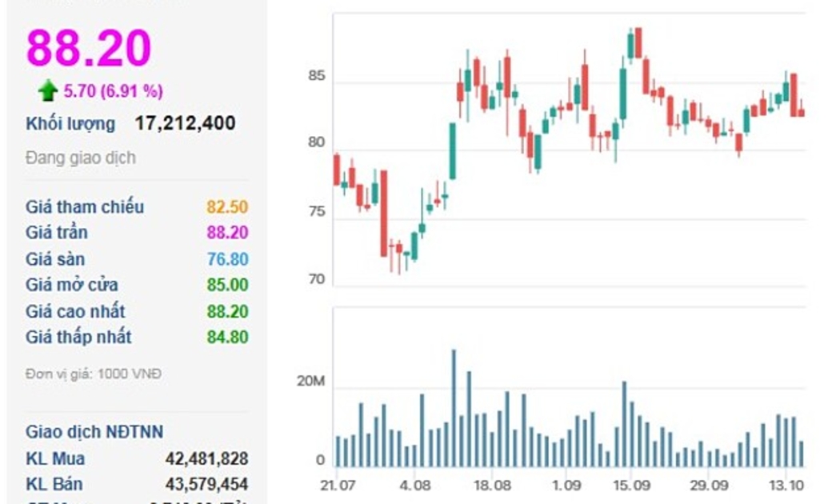840x504 pixels.
Task: Click the Đang giao dịch status text
Action: (81, 158)
